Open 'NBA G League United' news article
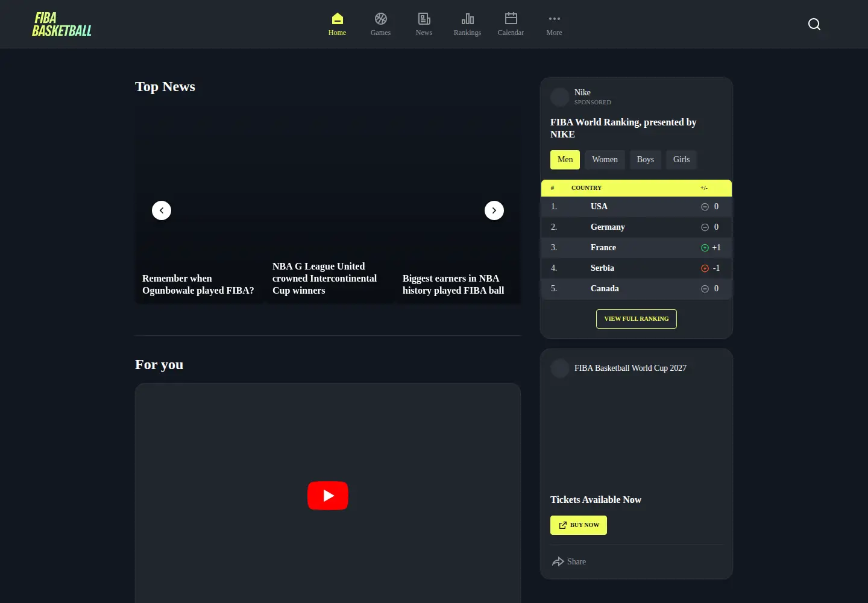868x603 pixels. 325,279
